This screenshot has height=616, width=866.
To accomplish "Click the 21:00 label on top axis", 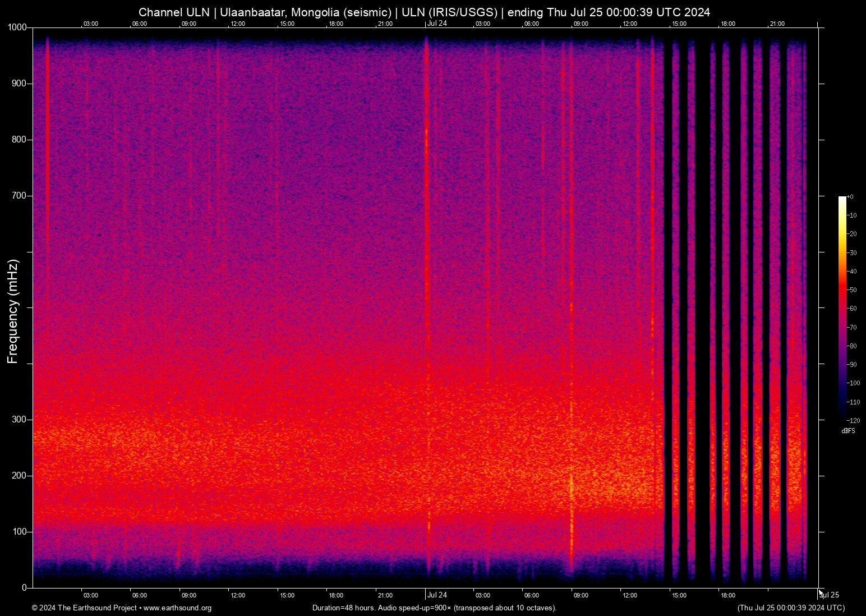I will [x=385, y=24].
